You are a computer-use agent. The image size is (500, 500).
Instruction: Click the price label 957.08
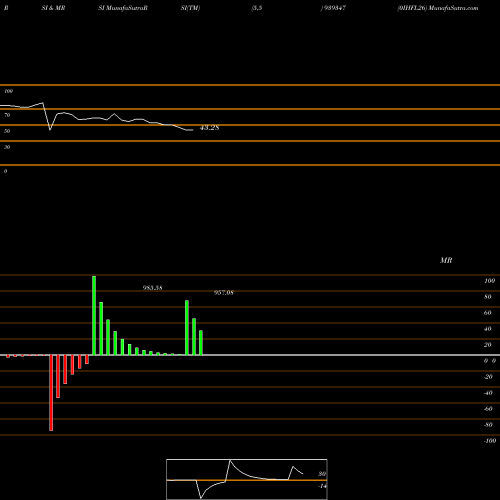point(224,293)
